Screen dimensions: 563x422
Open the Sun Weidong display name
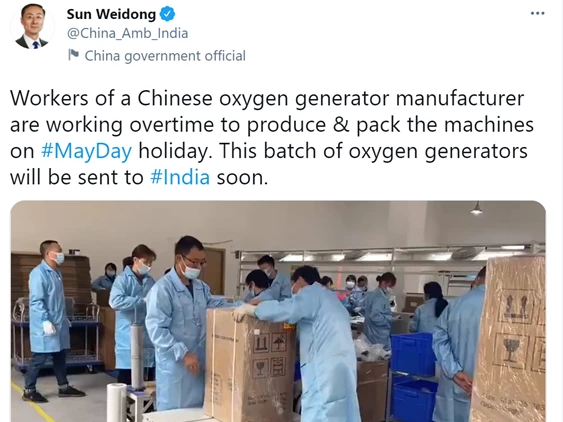coord(111,14)
